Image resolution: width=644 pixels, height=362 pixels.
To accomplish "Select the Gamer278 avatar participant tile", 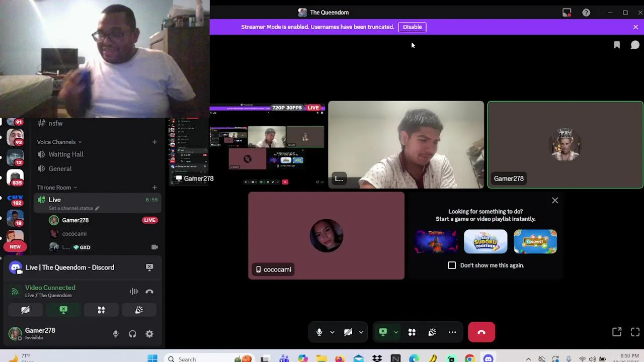I will [x=565, y=145].
